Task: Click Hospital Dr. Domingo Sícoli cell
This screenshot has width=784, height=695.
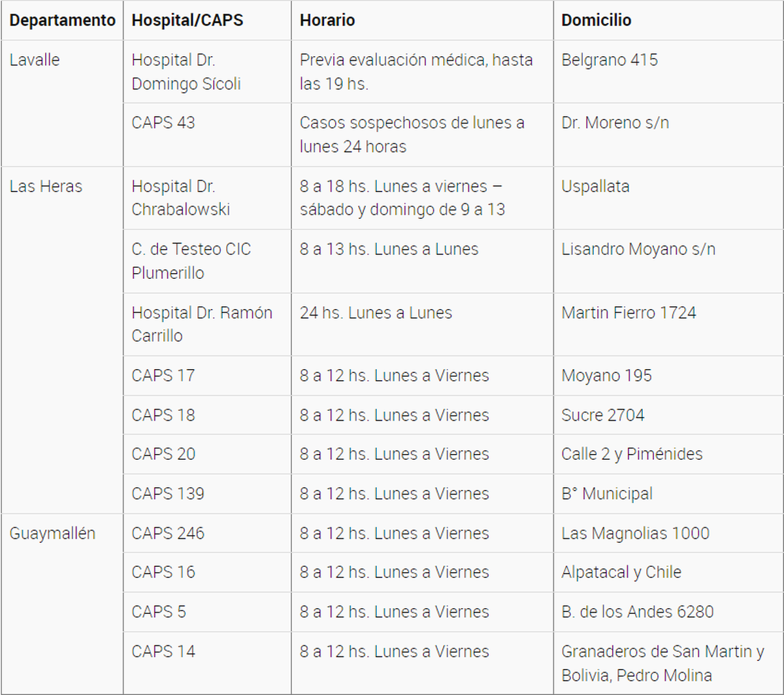Action: pos(186,72)
